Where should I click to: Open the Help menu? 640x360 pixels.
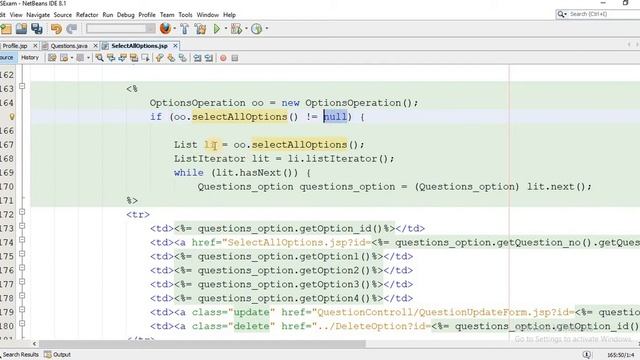click(x=229, y=15)
